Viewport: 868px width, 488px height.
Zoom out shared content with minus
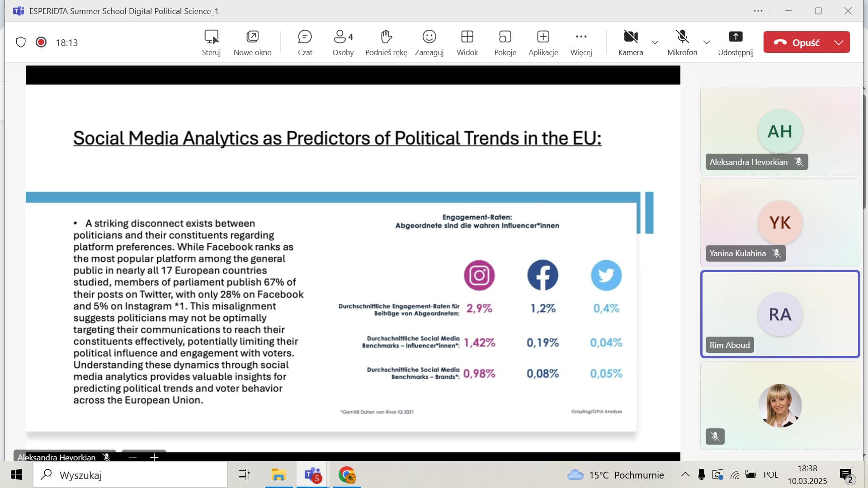[132, 457]
